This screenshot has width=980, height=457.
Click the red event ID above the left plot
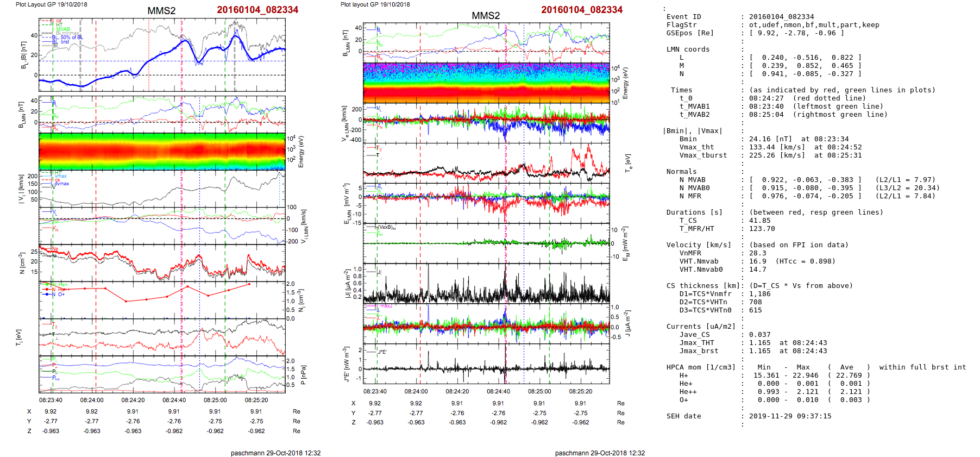[257, 10]
